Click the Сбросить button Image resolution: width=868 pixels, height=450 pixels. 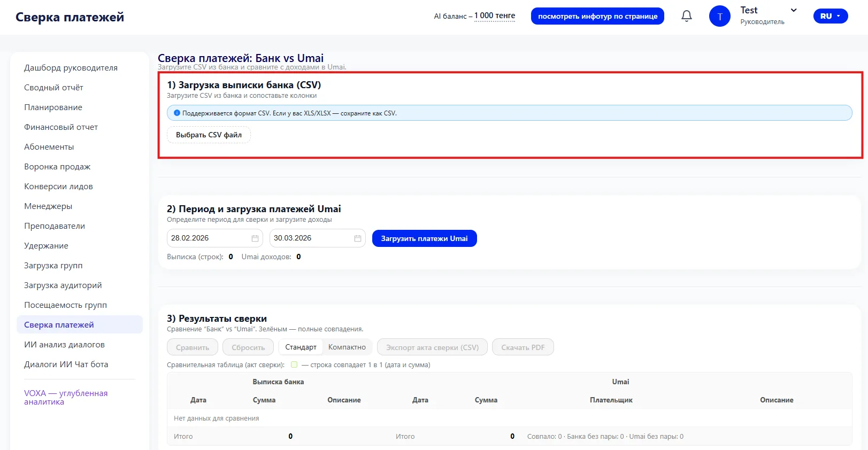(x=248, y=347)
